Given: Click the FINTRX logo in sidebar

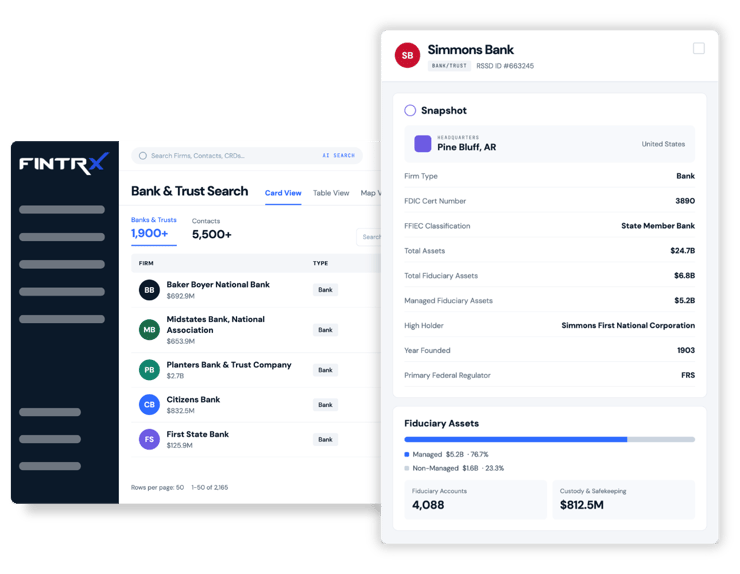Looking at the screenshot, I should pyautogui.click(x=64, y=163).
